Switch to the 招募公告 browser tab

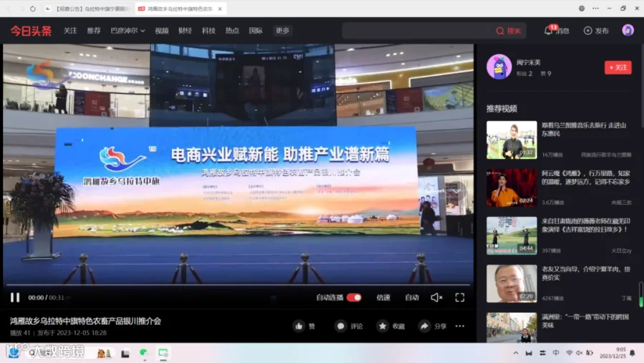click(x=87, y=9)
